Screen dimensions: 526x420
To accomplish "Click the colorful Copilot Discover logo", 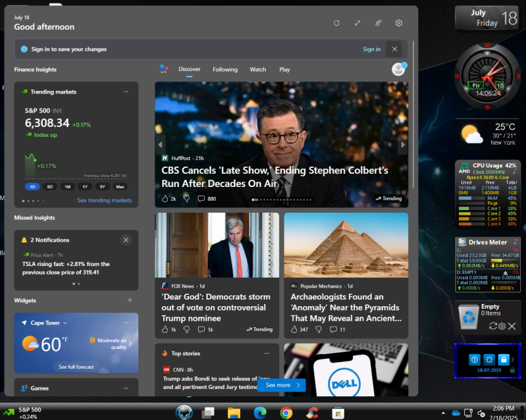I will point(164,69).
